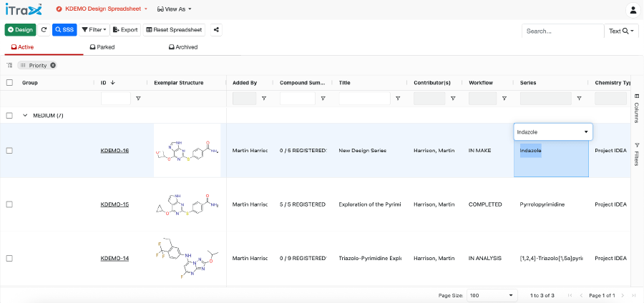
Task: Open the KDEMO-15 exemplar structure image
Action: point(187,204)
